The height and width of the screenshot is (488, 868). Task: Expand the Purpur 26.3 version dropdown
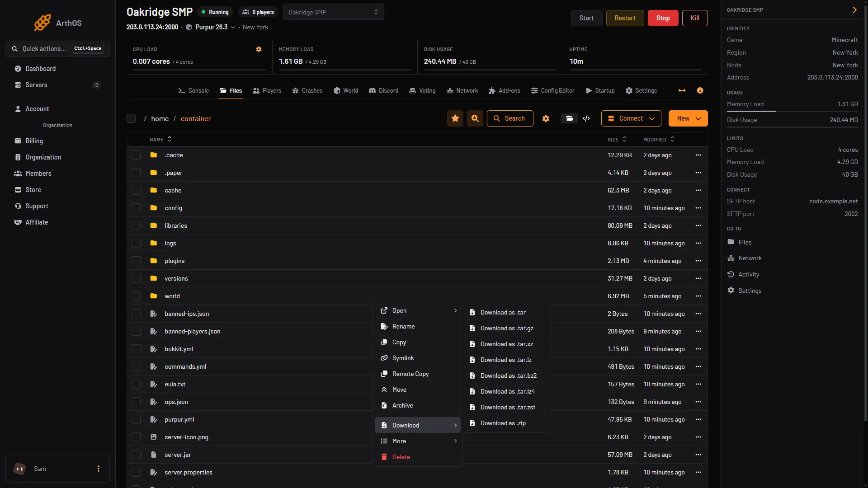coord(233,27)
